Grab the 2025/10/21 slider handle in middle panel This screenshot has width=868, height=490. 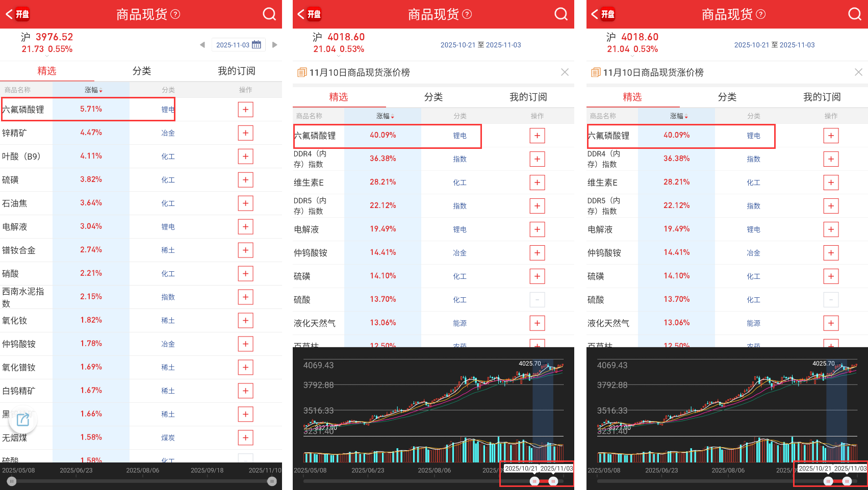(x=534, y=481)
